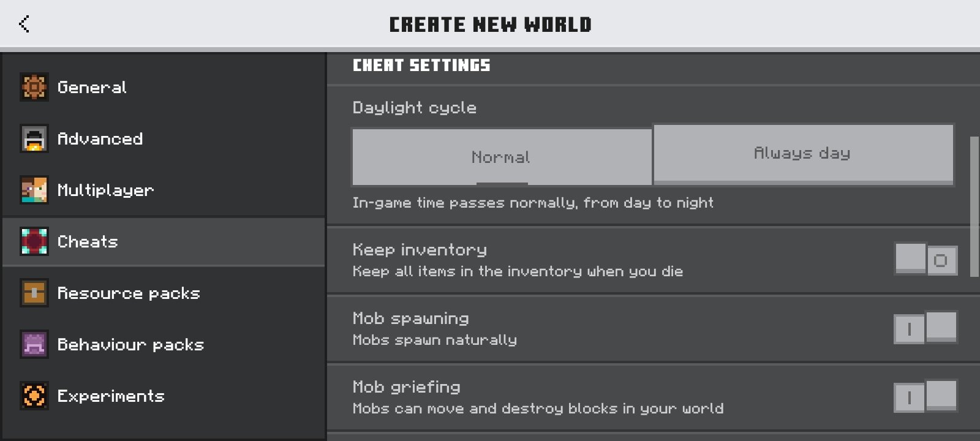Open the Advanced settings tab
The width and height of the screenshot is (980, 441).
[164, 139]
